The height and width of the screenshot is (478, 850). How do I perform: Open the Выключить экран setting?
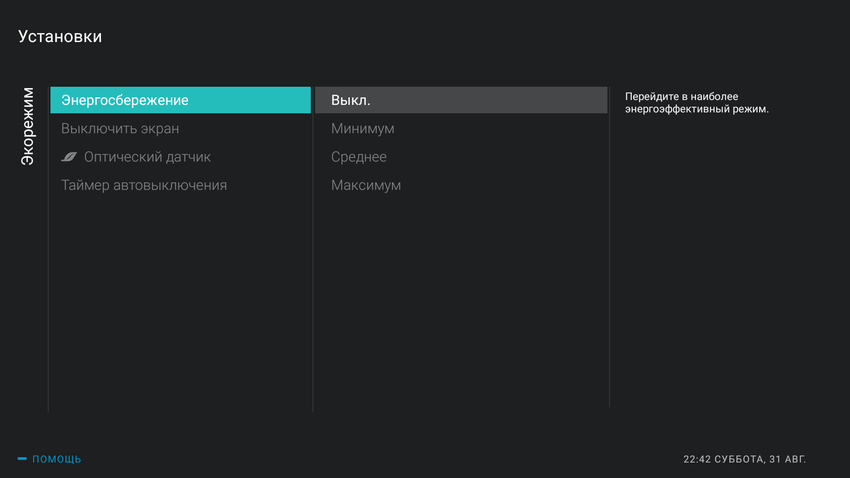point(120,129)
